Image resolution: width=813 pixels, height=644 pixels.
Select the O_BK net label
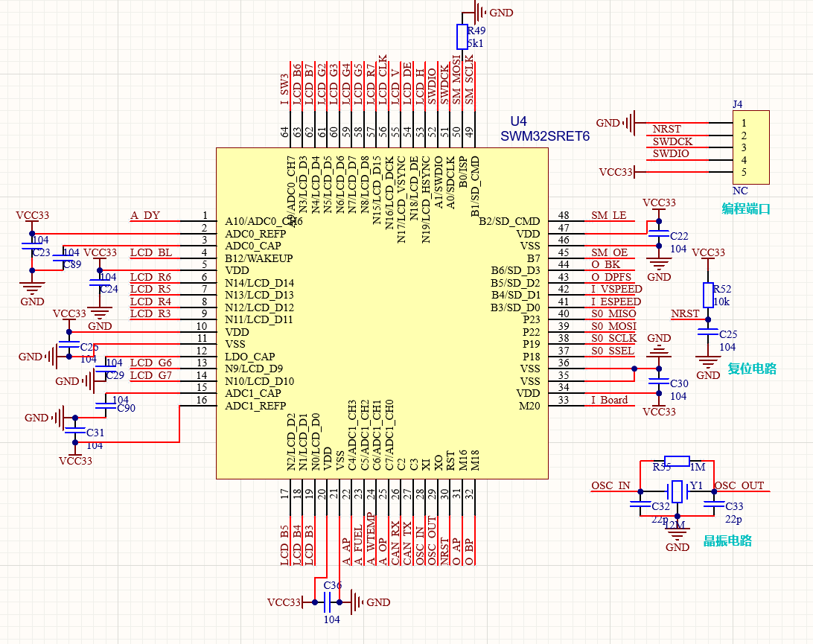605,265
